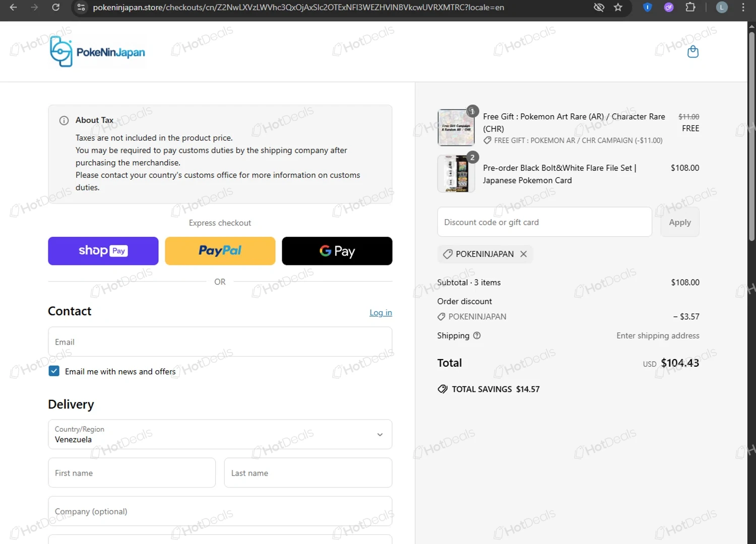Open the browser profile avatar L
The width and height of the screenshot is (756, 544).
click(722, 8)
